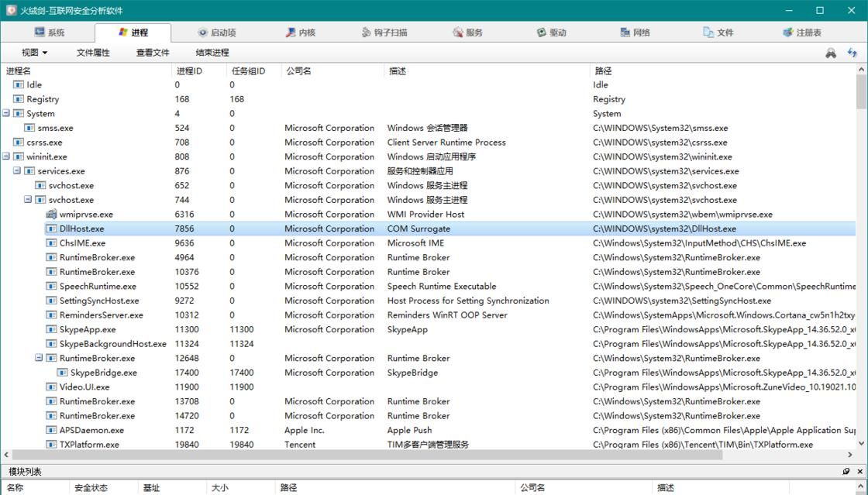
Task: Click the Registry process icon
Action: pyautogui.click(x=19, y=99)
